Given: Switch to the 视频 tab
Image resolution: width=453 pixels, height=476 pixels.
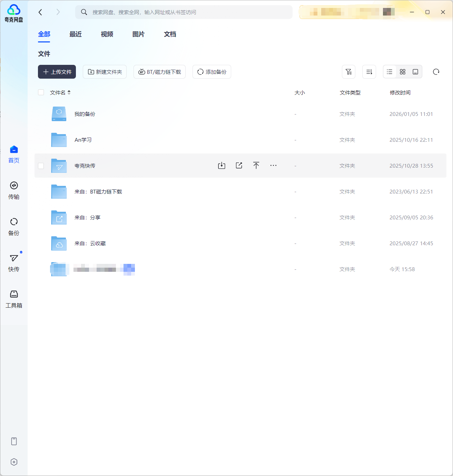Looking at the screenshot, I should pyautogui.click(x=107, y=34).
